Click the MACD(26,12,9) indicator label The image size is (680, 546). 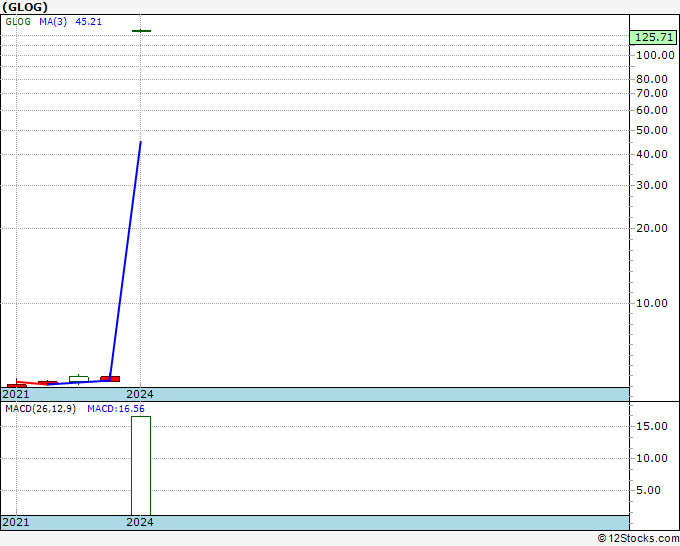39,409
